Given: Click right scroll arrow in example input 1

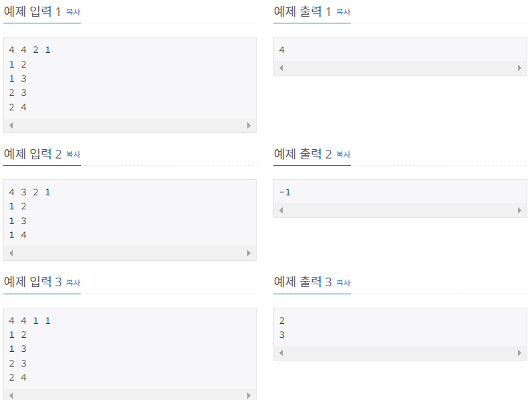Looking at the screenshot, I should coord(249,125).
